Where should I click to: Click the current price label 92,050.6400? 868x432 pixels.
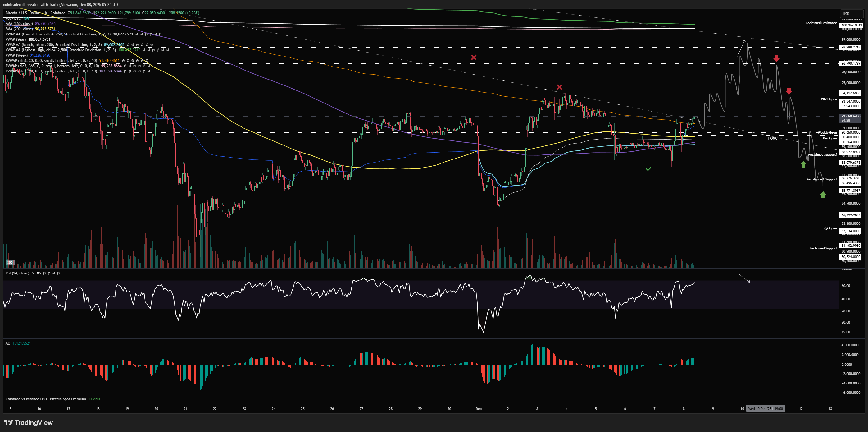[851, 116]
